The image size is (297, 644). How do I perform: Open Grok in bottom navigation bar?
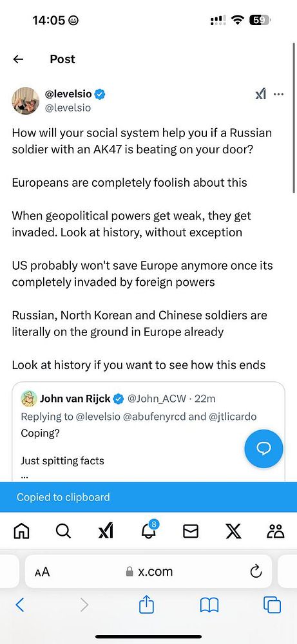pos(106,531)
